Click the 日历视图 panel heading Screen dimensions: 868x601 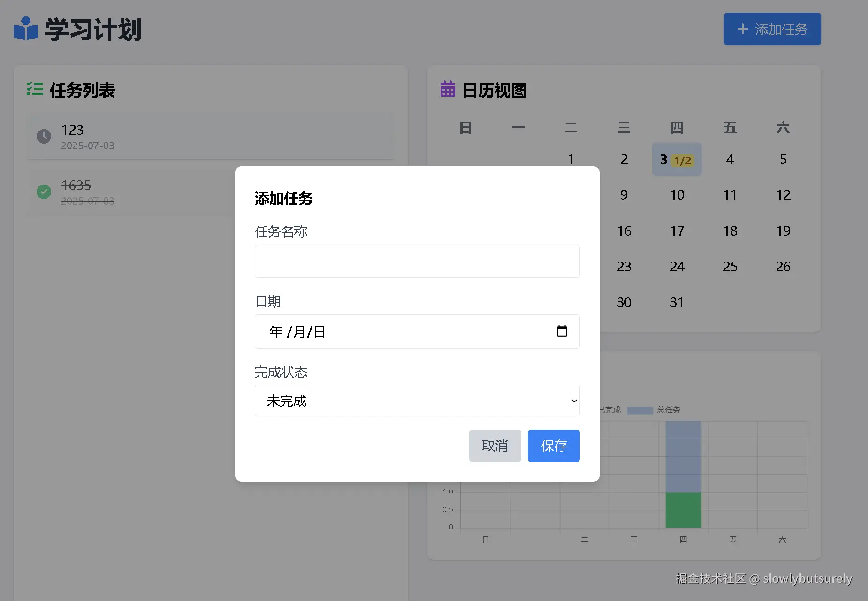coord(495,90)
